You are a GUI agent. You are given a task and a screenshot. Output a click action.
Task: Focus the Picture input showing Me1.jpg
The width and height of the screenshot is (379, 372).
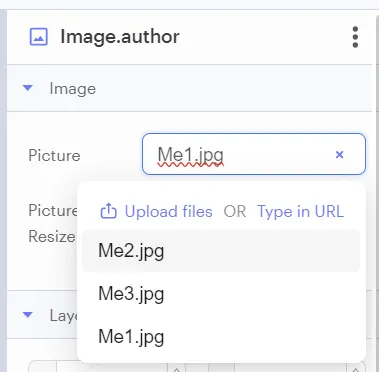pyautogui.click(x=254, y=154)
